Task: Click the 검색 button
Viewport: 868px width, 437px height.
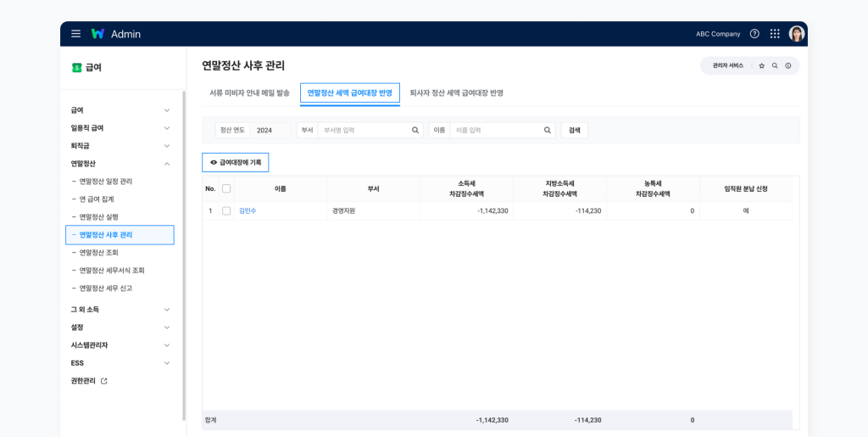Action: 574,130
